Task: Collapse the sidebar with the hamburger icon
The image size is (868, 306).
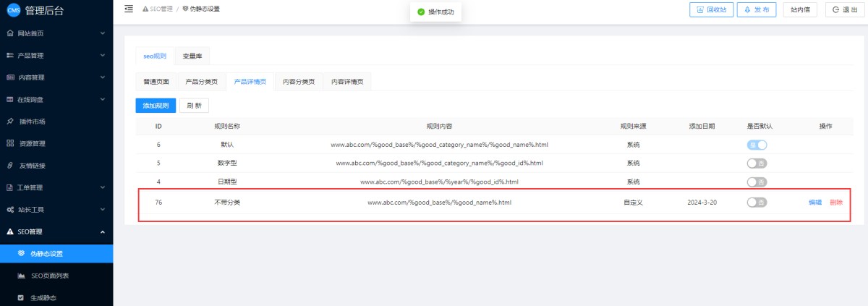Action: 129,9
